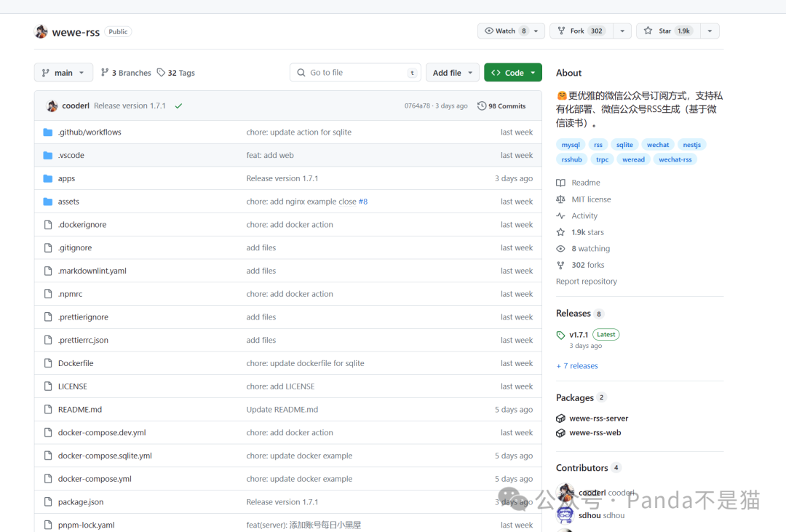This screenshot has height=532, width=786.
Task: Open pnpm-lock.yaml file
Action: (86, 525)
